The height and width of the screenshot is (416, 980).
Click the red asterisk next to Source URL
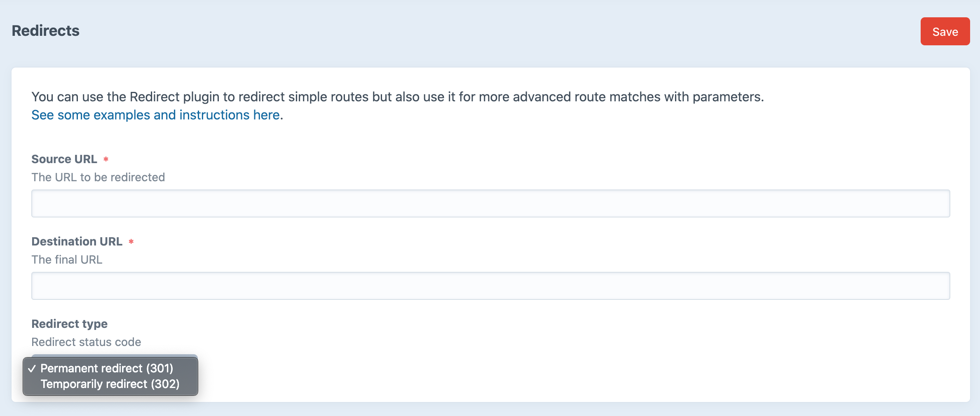(106, 159)
